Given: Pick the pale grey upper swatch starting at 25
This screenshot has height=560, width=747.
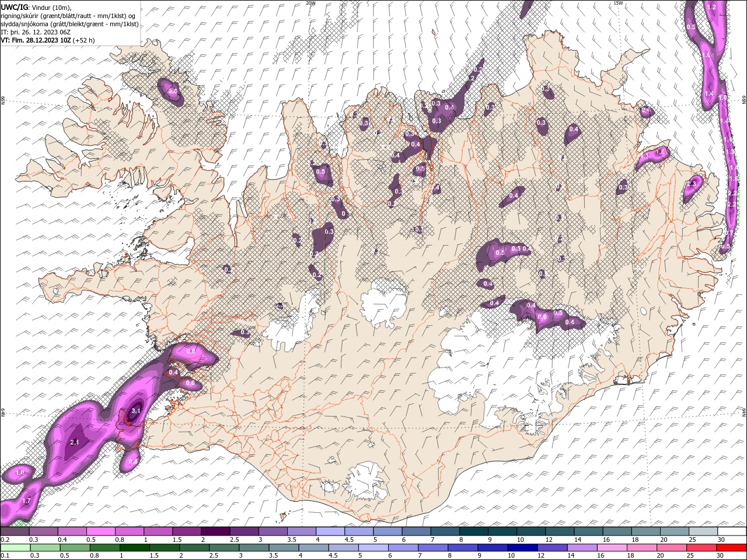Looking at the screenshot, I should (x=702, y=531).
